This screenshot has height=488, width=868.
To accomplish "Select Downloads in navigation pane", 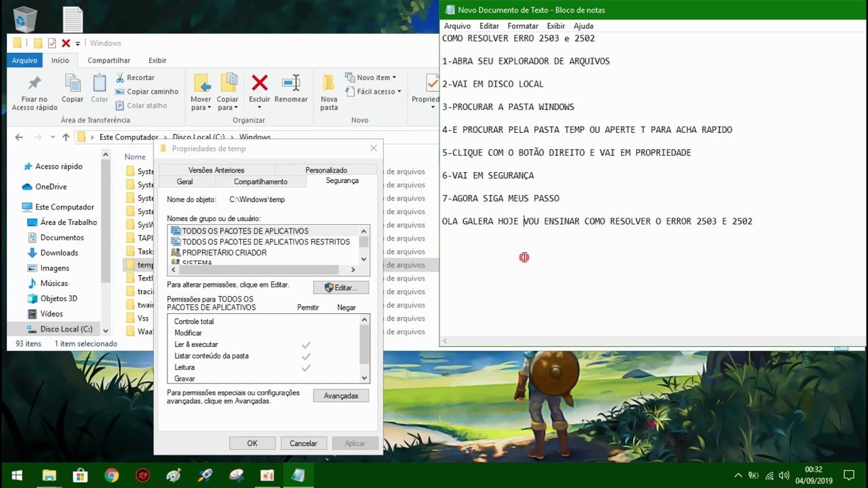I will pos(59,253).
